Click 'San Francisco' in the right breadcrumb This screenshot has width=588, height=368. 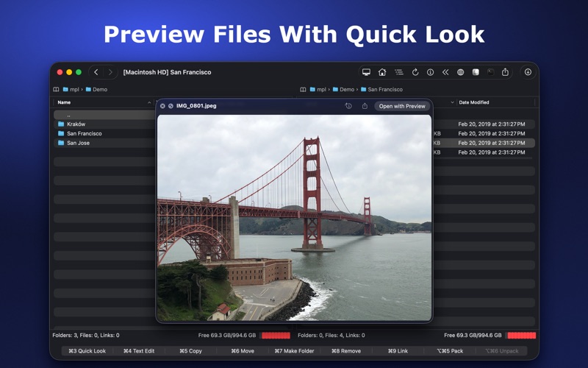coord(385,89)
